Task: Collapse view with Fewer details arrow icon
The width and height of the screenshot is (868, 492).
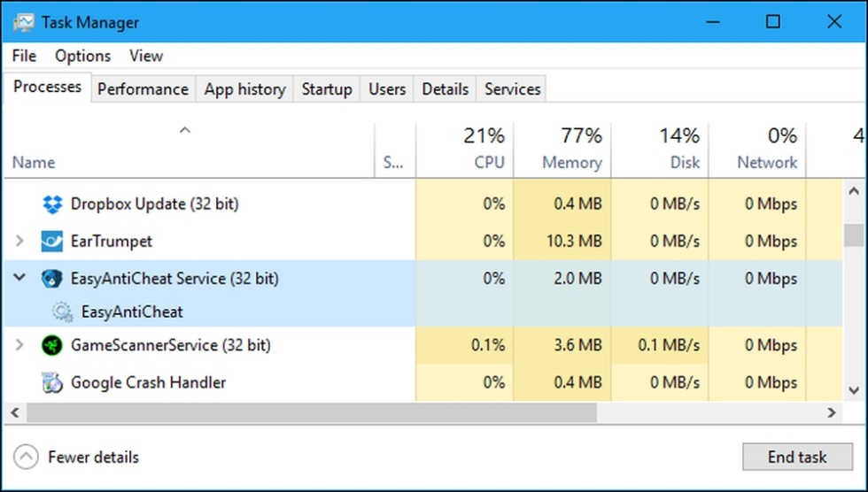Action: (x=27, y=457)
